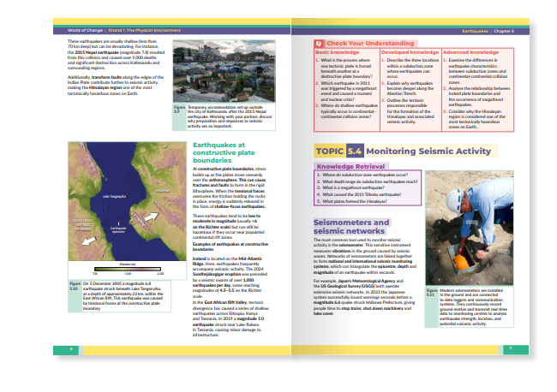Viewport: 557px width, 392px height.
Task: Click the Figure 5.9 caption label
Action: click(177, 108)
